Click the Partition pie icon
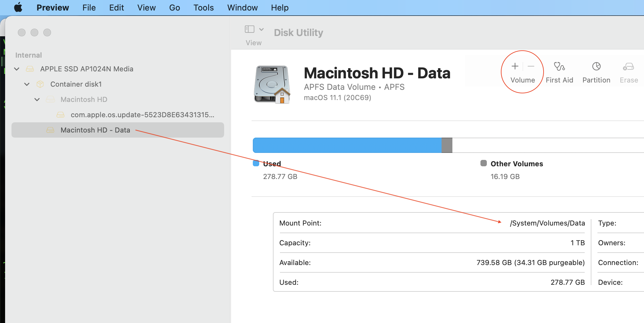 click(x=596, y=66)
